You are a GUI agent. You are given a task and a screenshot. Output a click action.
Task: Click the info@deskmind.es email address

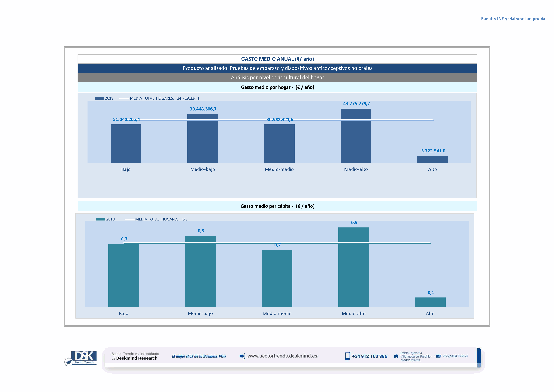[455, 356]
